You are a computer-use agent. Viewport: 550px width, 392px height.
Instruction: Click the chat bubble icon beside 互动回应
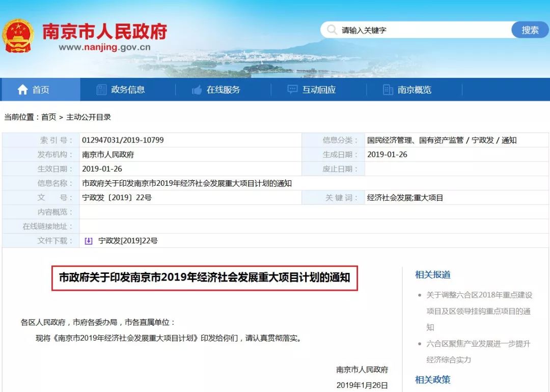click(292, 90)
